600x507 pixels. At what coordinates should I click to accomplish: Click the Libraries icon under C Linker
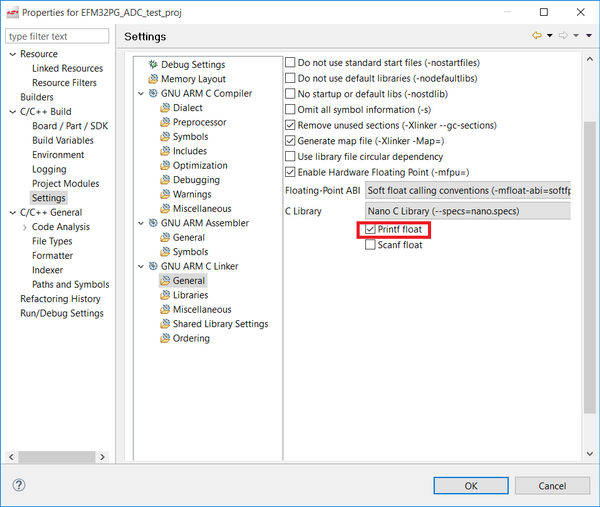165,295
